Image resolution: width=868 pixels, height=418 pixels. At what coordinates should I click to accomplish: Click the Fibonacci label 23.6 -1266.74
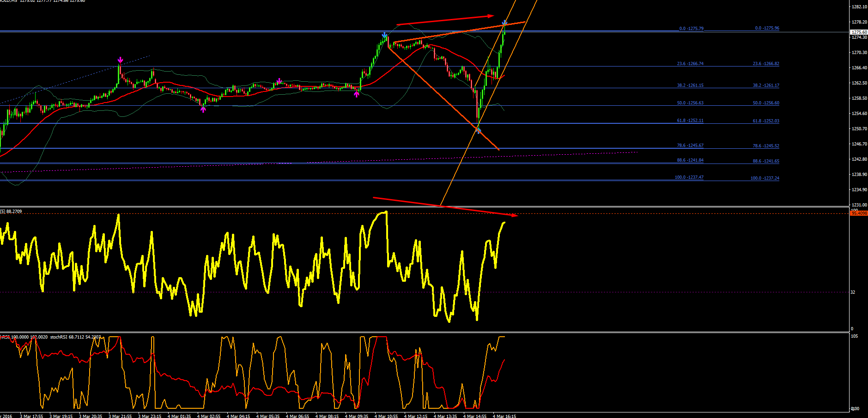coord(690,64)
